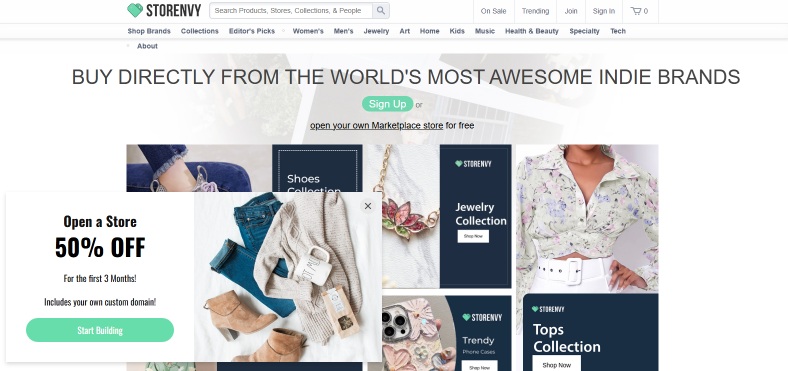This screenshot has width=788, height=371.
Task: Click the main indie brands headline
Action: [406, 77]
